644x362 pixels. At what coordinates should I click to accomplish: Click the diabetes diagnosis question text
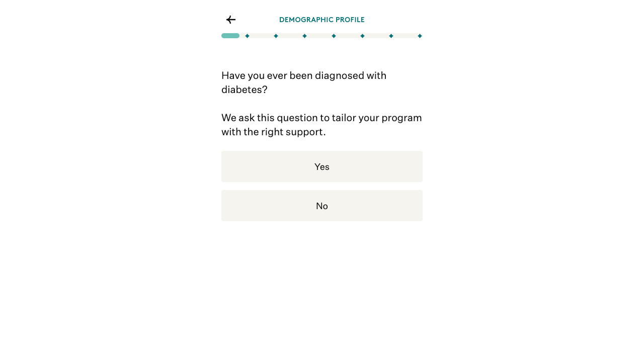[x=304, y=82]
